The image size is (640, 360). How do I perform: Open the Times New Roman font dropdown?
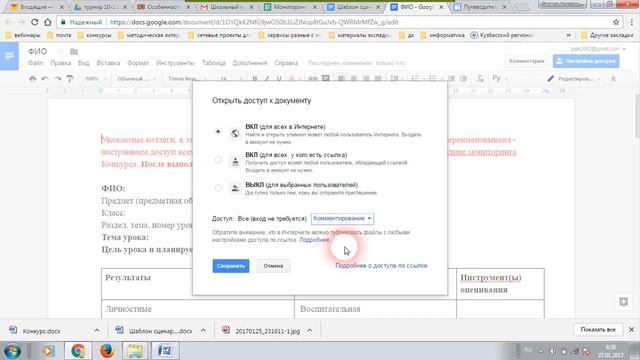(187, 78)
